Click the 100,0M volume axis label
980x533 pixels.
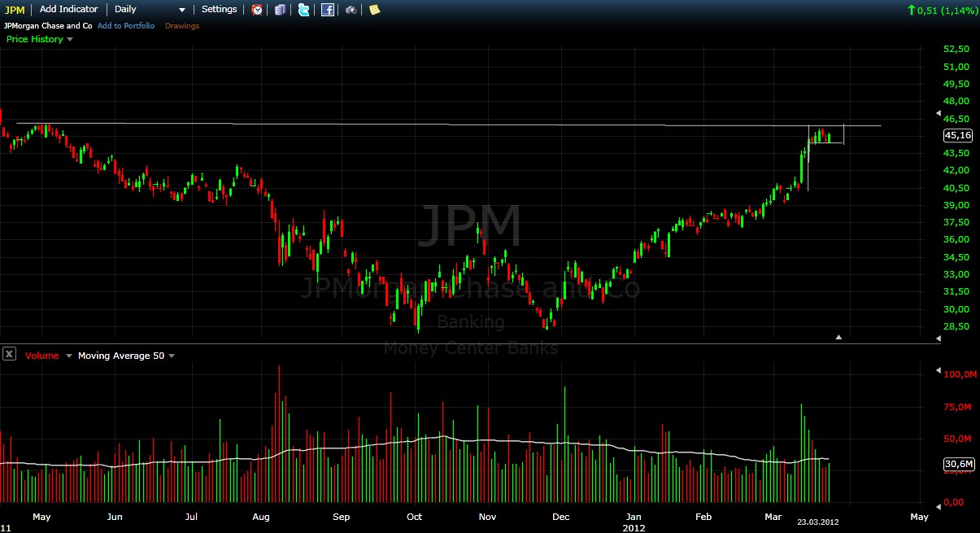coord(959,374)
